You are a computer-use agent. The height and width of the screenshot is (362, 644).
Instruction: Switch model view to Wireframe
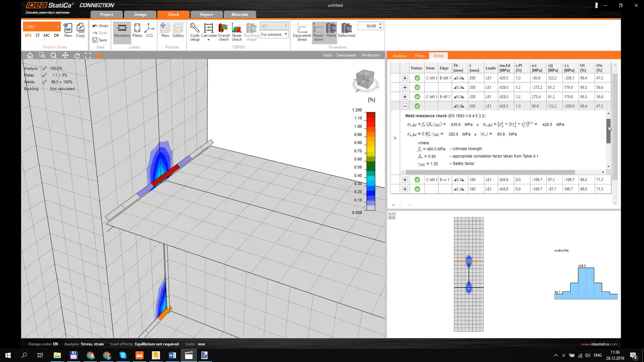pos(370,55)
